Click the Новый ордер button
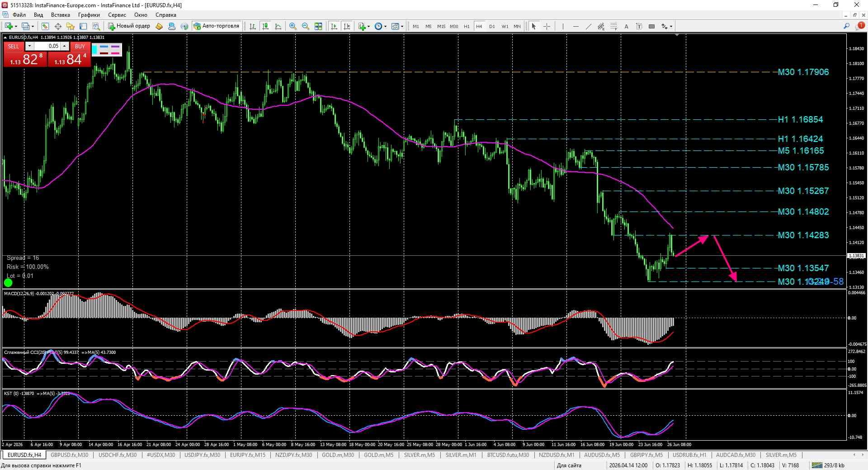 pyautogui.click(x=129, y=26)
